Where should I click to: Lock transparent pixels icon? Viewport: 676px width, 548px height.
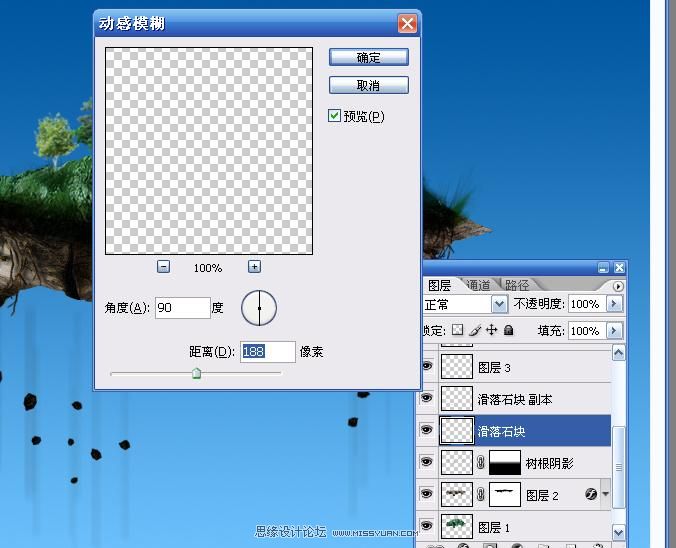[457, 330]
